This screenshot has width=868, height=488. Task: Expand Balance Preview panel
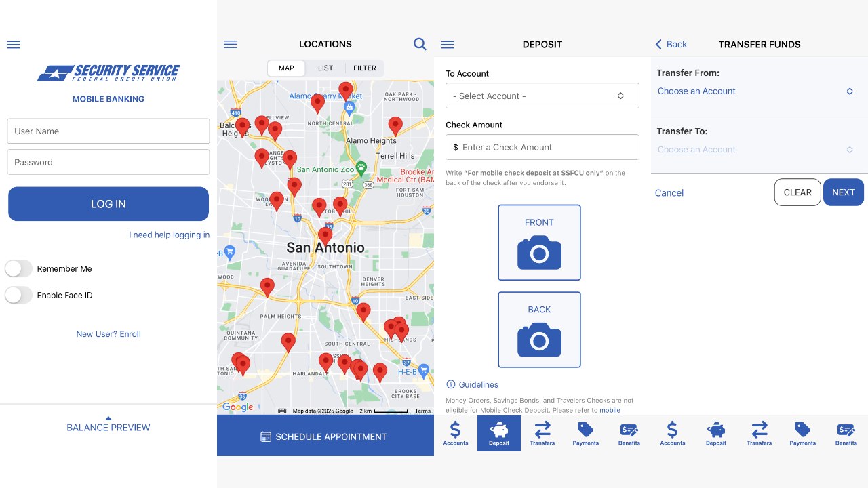coord(108,424)
